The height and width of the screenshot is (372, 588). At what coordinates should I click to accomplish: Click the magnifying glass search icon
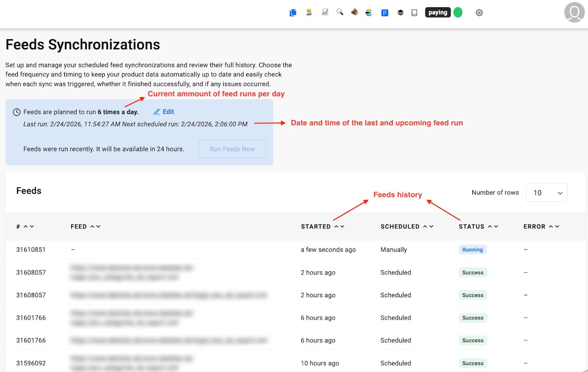[339, 12]
